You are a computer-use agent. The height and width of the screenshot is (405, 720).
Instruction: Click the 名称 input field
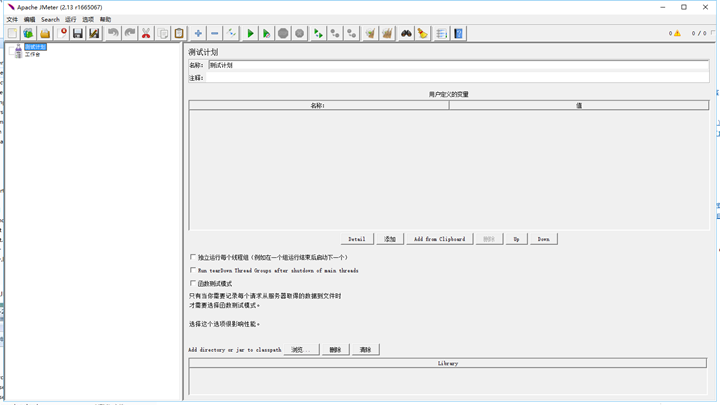click(x=458, y=65)
